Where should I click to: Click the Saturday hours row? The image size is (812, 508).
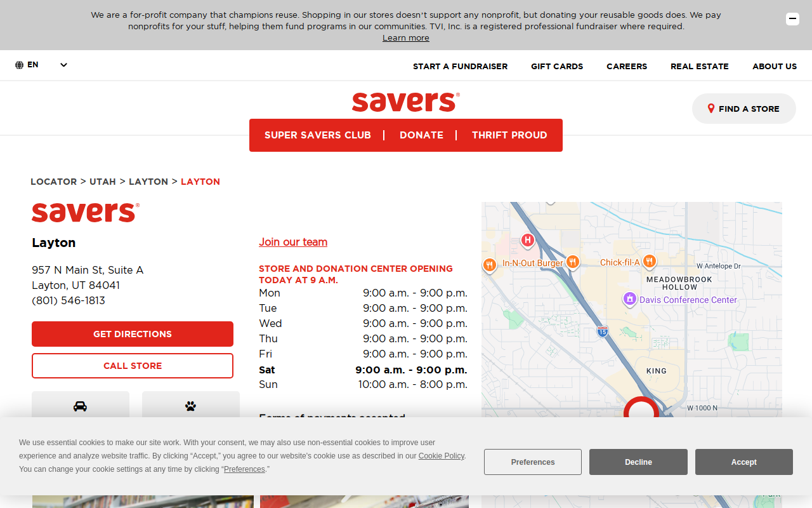[363, 370]
